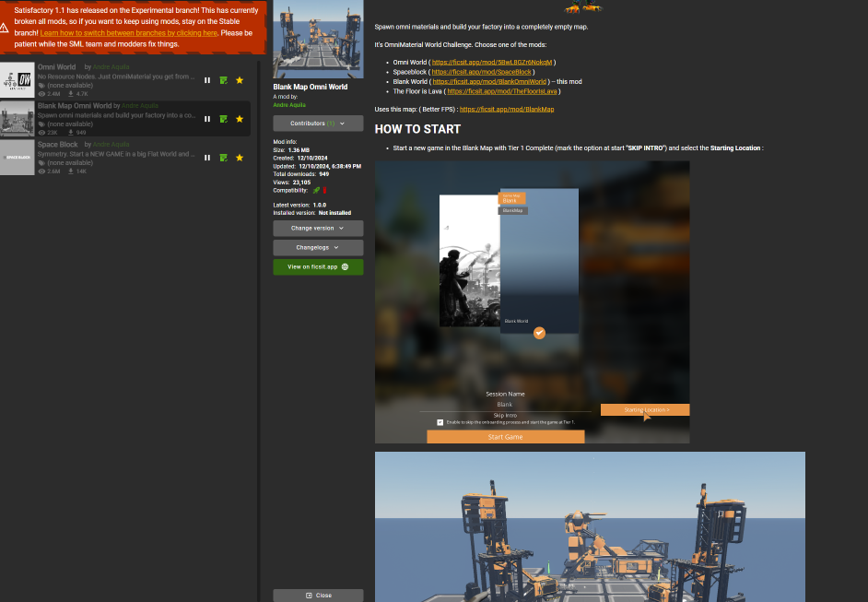Expand the Contributors section
The image size is (868, 602).
(x=318, y=123)
